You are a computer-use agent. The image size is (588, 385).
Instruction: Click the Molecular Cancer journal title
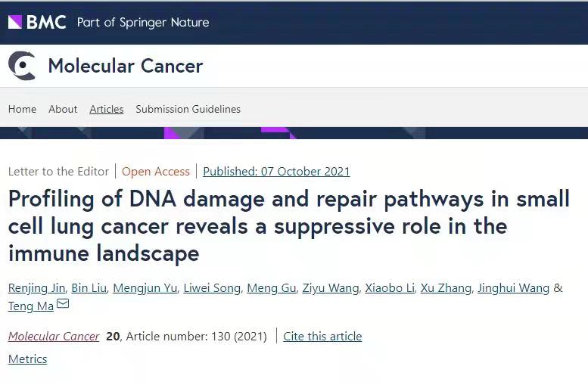point(126,66)
